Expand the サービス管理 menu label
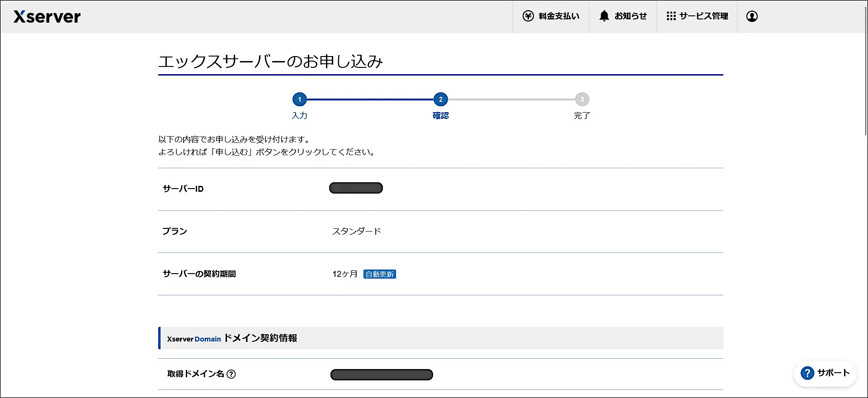The image size is (868, 398). coord(703,16)
